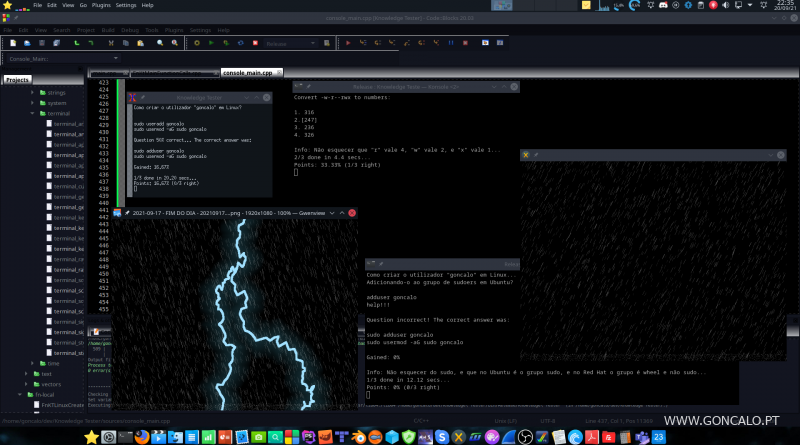Click the Debug/Continue start icon
The width and height of the screenshot is (800, 445).
pos(348,43)
